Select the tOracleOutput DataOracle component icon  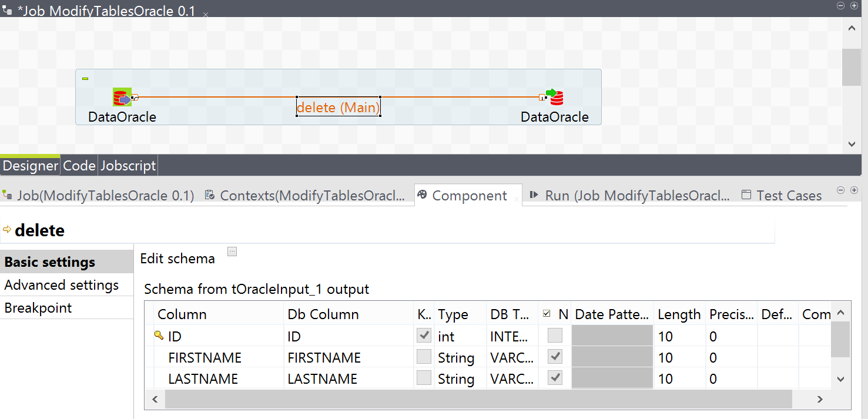click(x=556, y=96)
